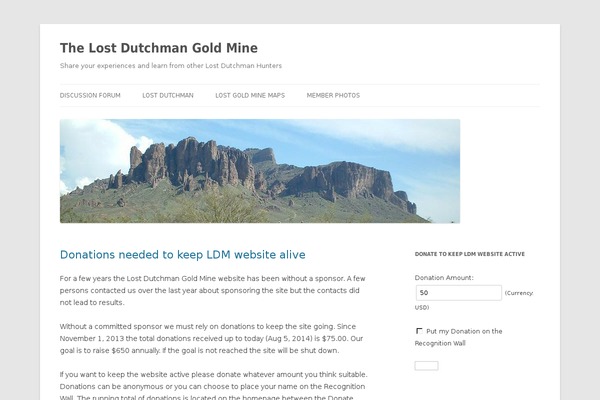Check 'Put my Donation on the Recognition Wall'
Image resolution: width=600 pixels, height=400 pixels.
tap(419, 331)
